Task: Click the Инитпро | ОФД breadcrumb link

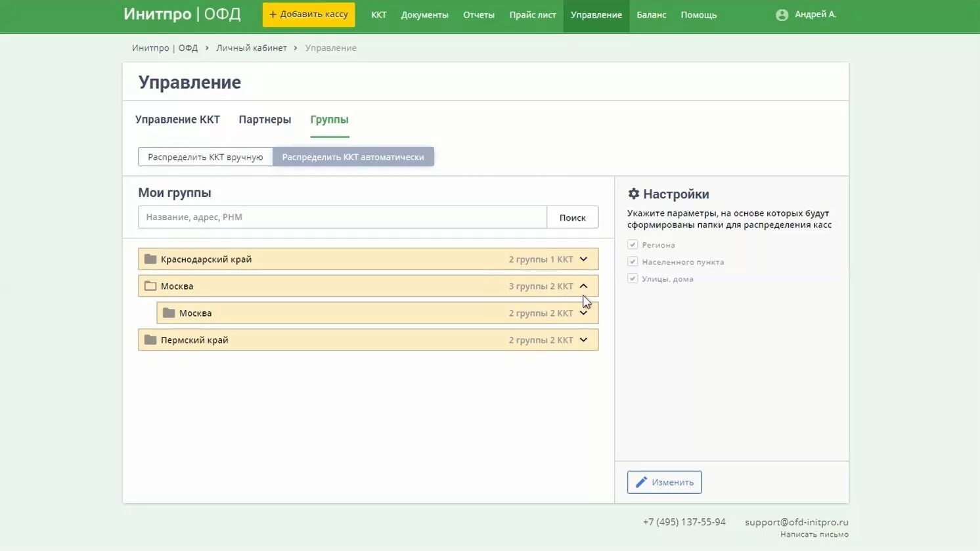Action: click(x=165, y=48)
